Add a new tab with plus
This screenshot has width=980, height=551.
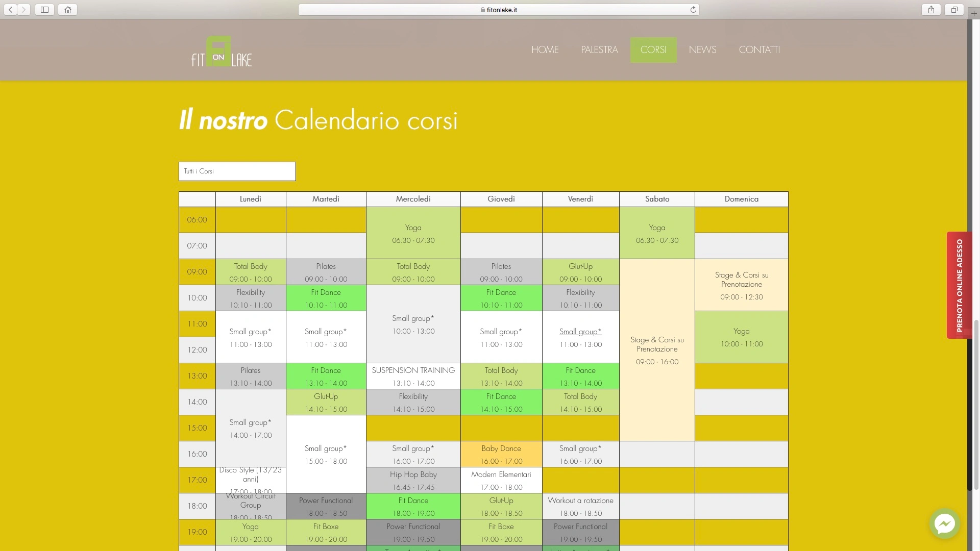click(974, 14)
